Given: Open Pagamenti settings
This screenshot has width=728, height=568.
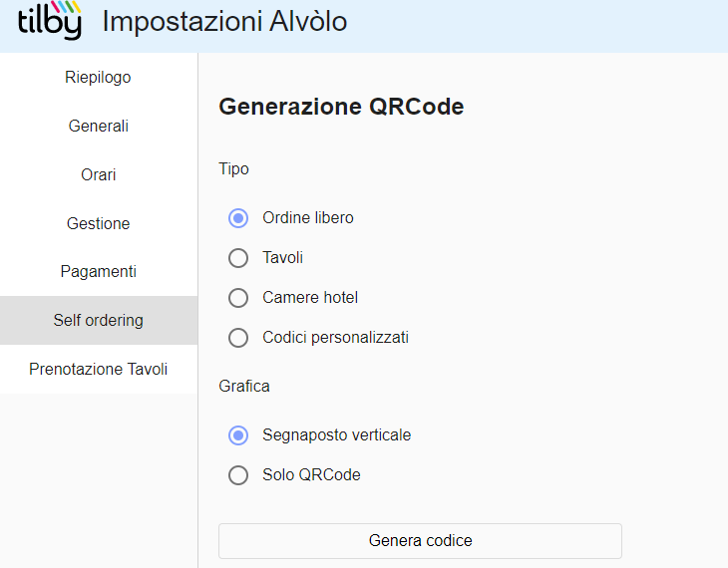Looking at the screenshot, I should [99, 271].
